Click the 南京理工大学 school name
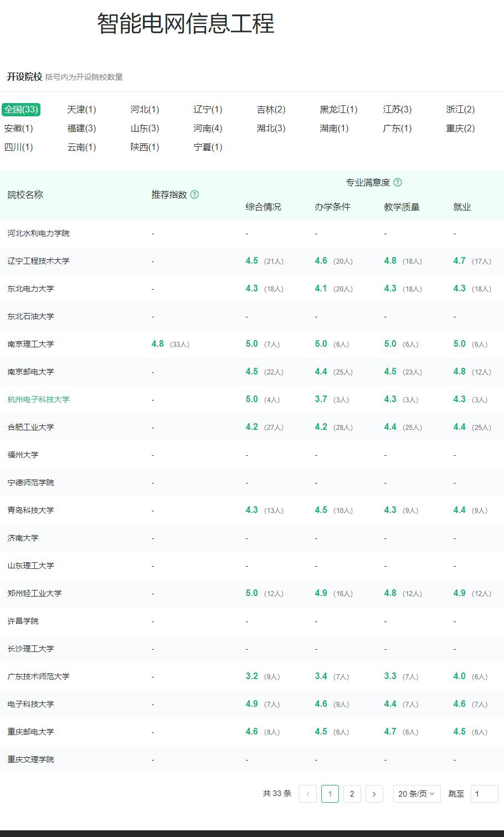The image size is (504, 837). tap(30, 343)
